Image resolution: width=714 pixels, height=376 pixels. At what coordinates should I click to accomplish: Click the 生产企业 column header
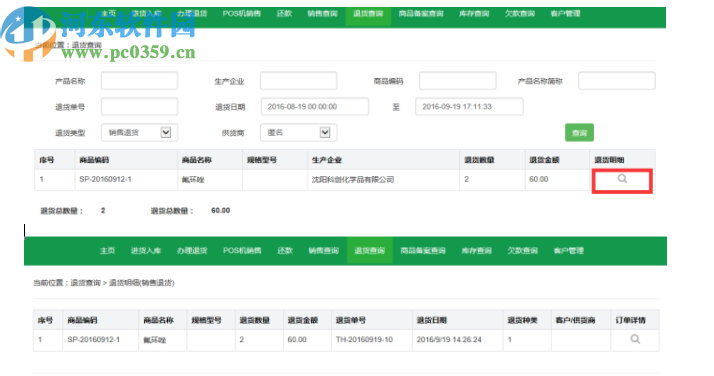[x=326, y=160]
